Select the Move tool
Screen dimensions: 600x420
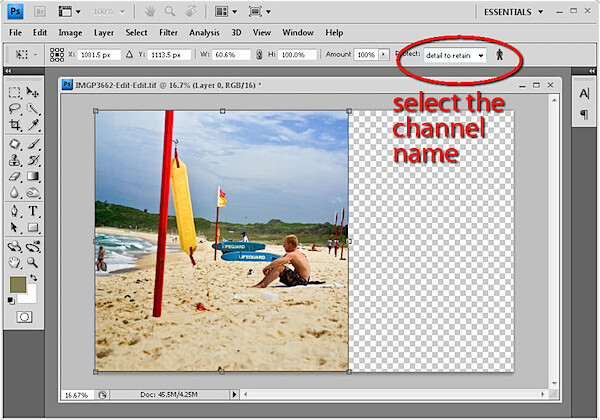pos(33,92)
